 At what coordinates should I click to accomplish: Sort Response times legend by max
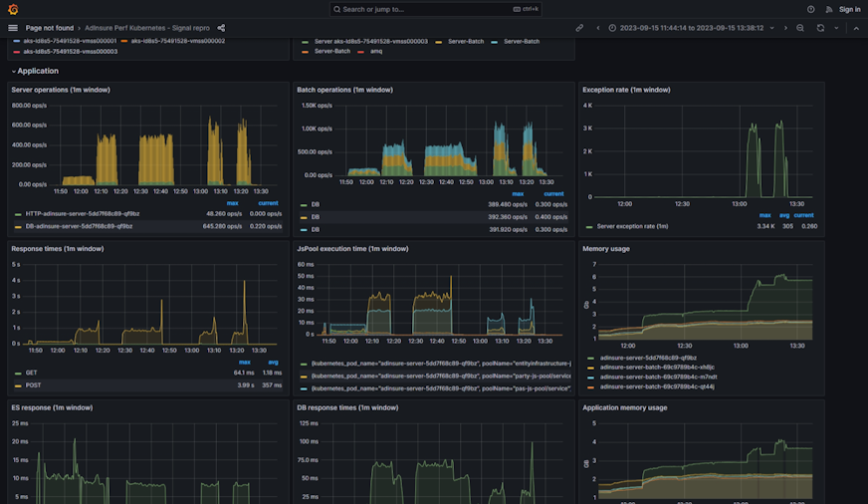[x=244, y=363]
